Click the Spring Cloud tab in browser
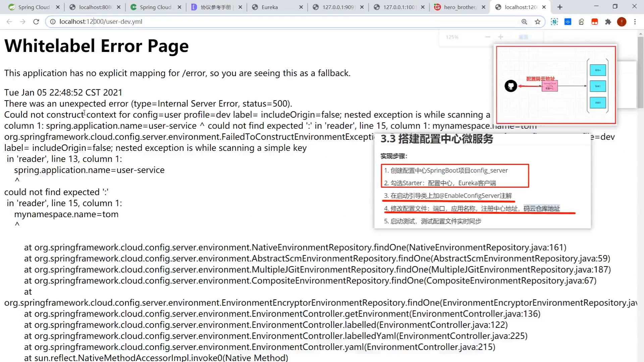Image resolution: width=644 pixels, height=362 pixels. (33, 7)
